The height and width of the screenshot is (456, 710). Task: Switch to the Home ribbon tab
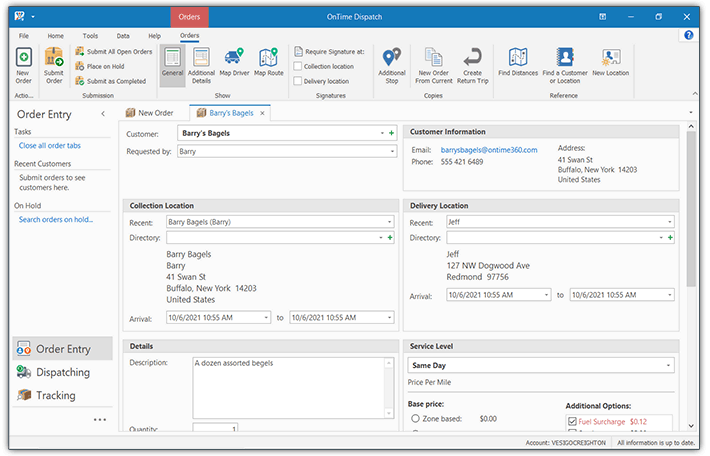55,36
